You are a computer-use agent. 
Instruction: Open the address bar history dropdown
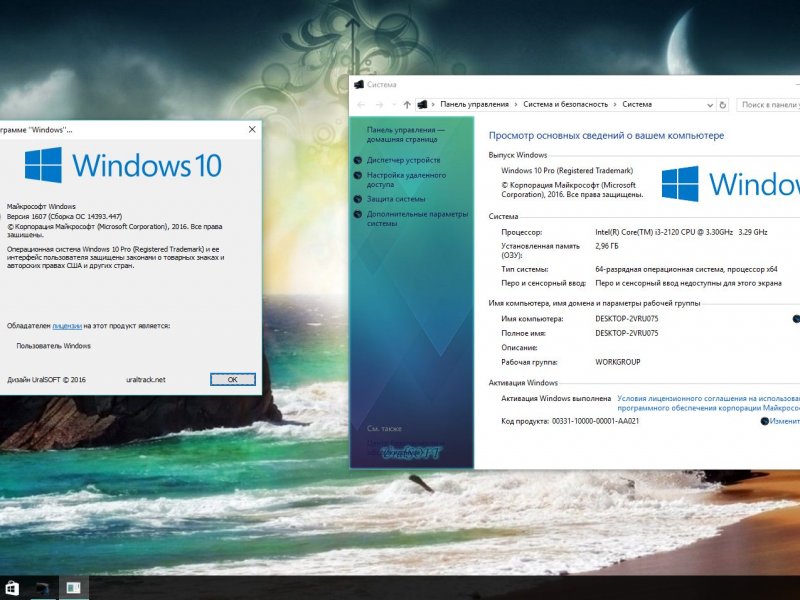point(710,105)
